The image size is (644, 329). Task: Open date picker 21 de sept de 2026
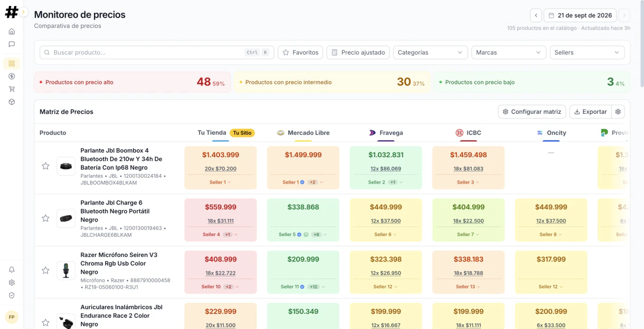click(x=580, y=15)
